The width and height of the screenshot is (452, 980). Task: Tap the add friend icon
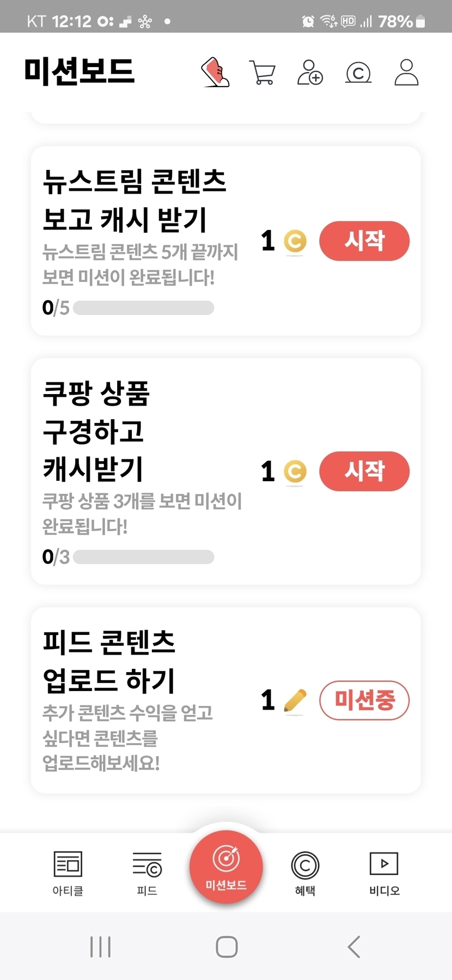[310, 72]
